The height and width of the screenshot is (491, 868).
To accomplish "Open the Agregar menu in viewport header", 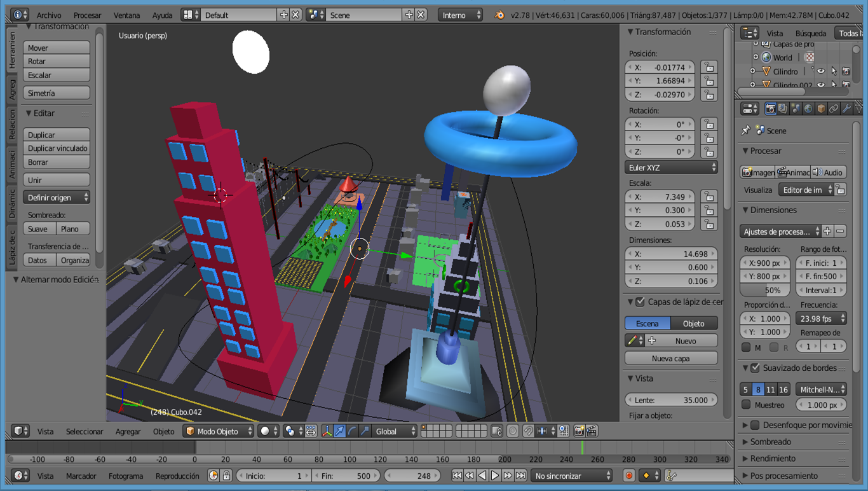I will coord(128,431).
